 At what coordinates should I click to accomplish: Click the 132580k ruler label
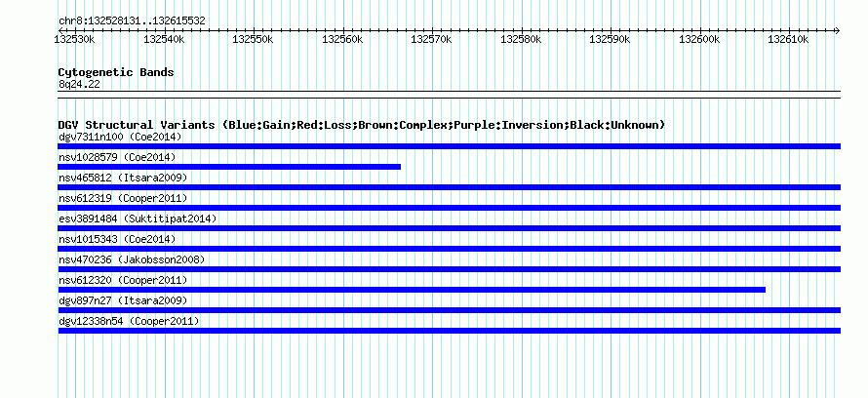click(x=521, y=39)
